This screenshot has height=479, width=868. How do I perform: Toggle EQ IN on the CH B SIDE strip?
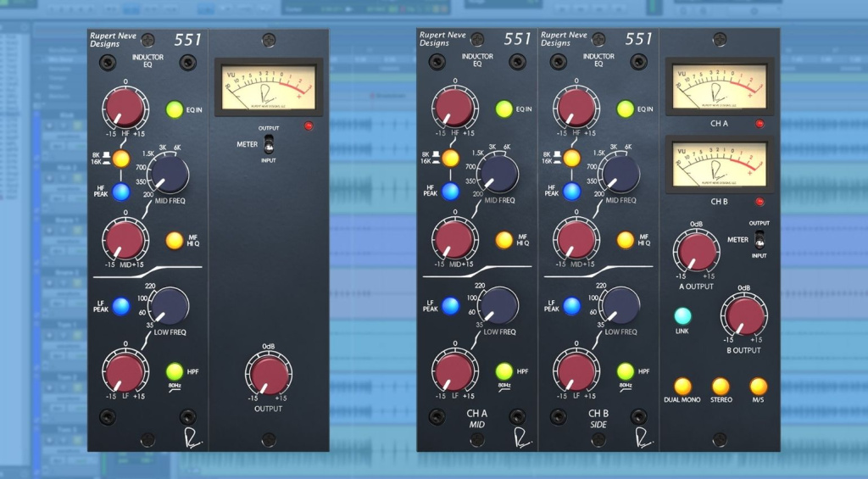coord(625,109)
